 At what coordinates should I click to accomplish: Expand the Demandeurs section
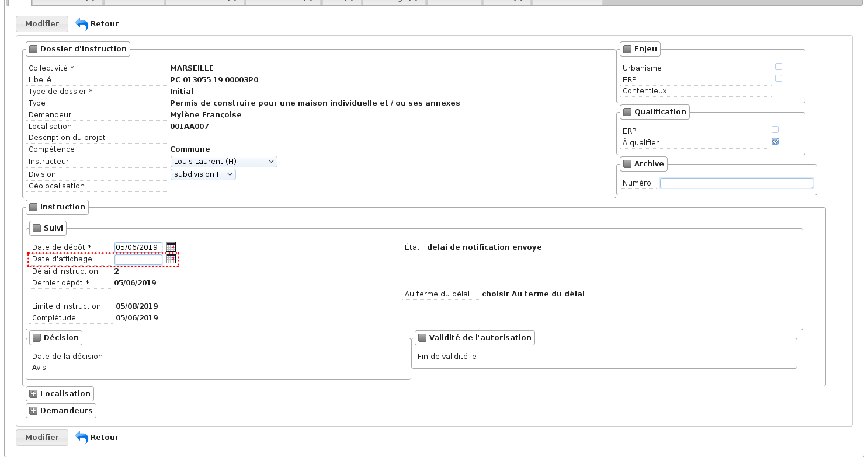(x=33, y=411)
